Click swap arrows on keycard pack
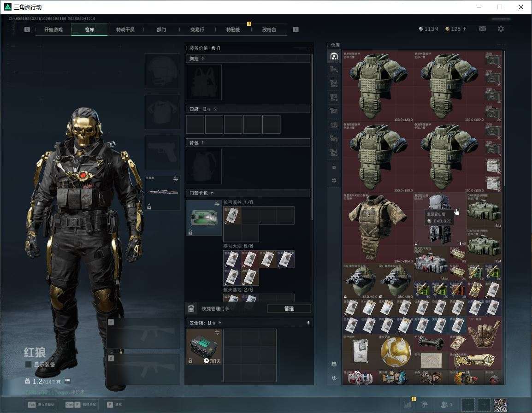Image resolution: width=532 pixels, height=413 pixels. point(217,204)
